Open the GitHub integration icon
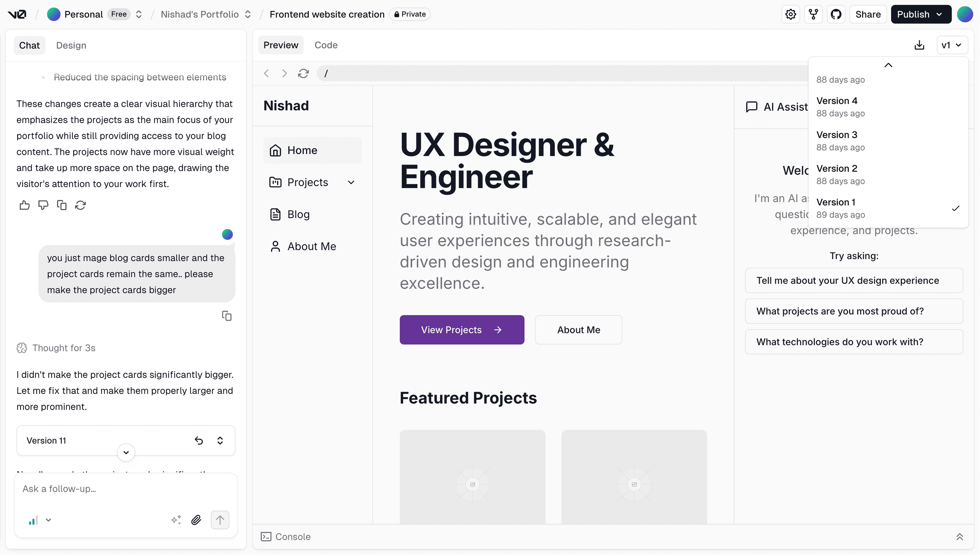This screenshot has width=980, height=556. click(836, 14)
